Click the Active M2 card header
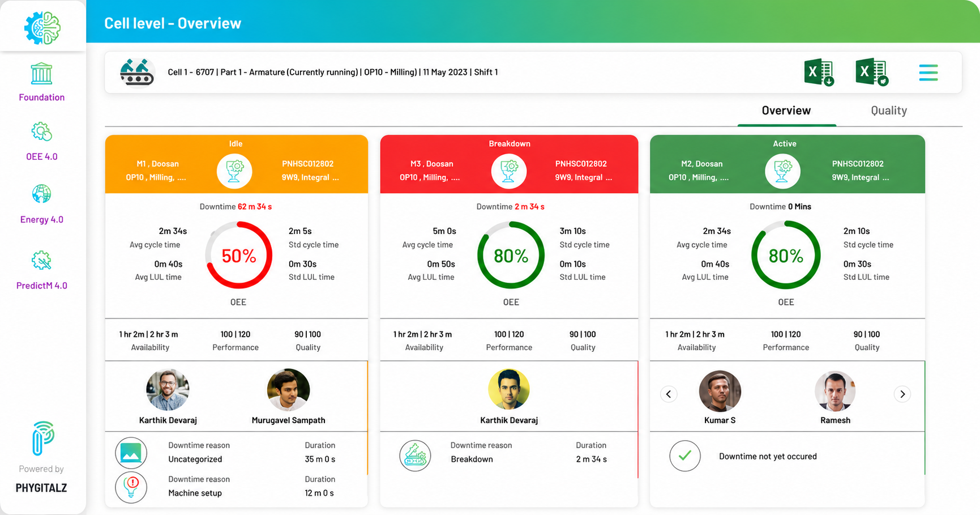980x515 pixels. pyautogui.click(x=788, y=164)
